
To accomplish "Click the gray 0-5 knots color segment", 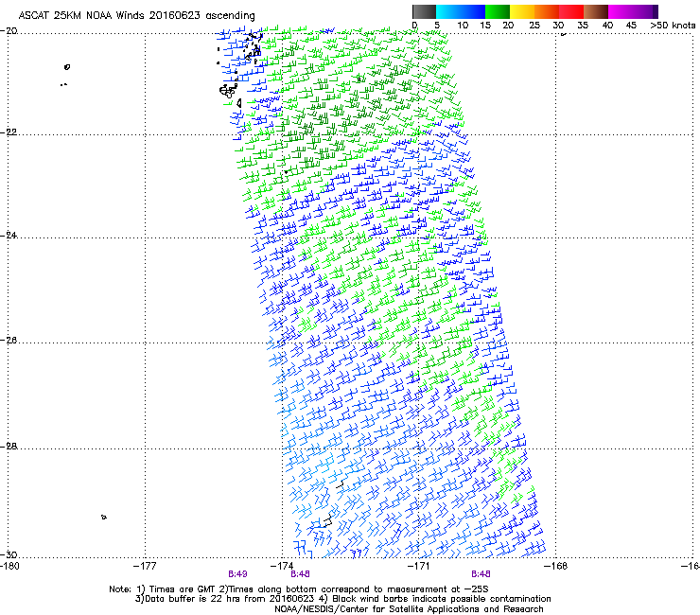I will click(424, 11).
